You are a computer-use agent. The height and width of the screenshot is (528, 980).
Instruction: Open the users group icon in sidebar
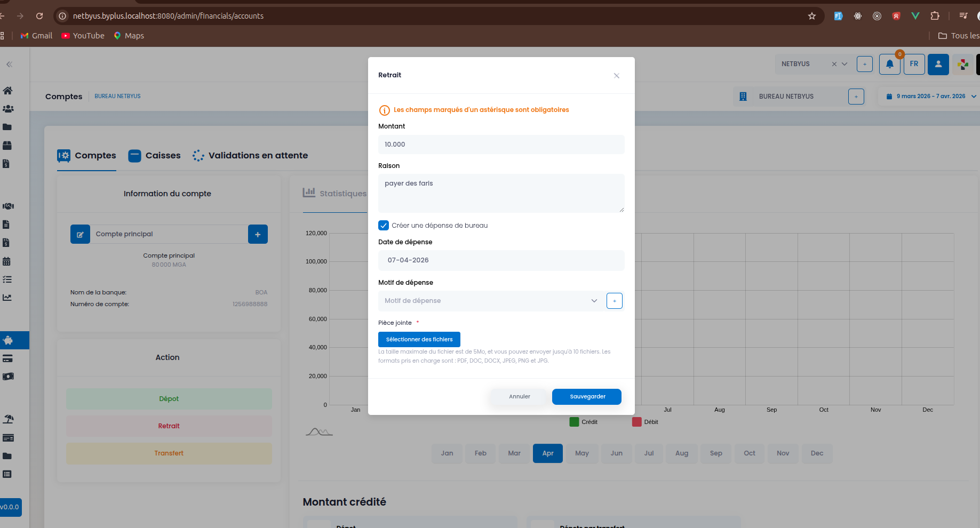(7, 109)
